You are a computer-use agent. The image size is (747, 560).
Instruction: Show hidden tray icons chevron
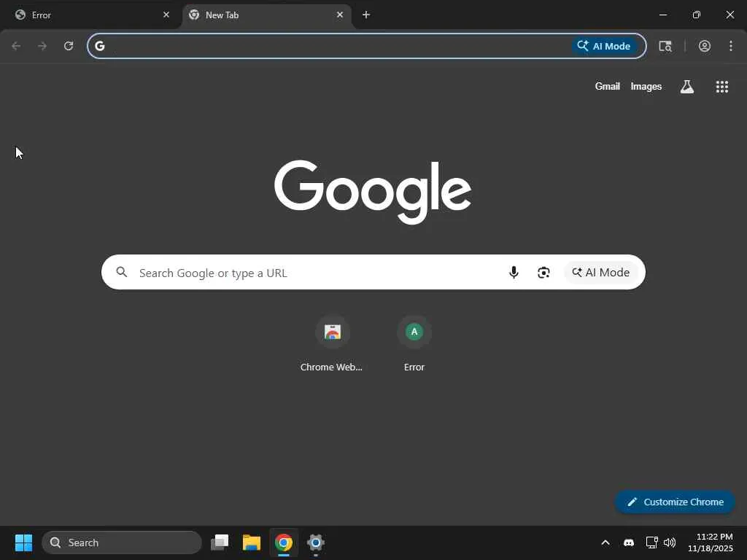[x=605, y=542]
